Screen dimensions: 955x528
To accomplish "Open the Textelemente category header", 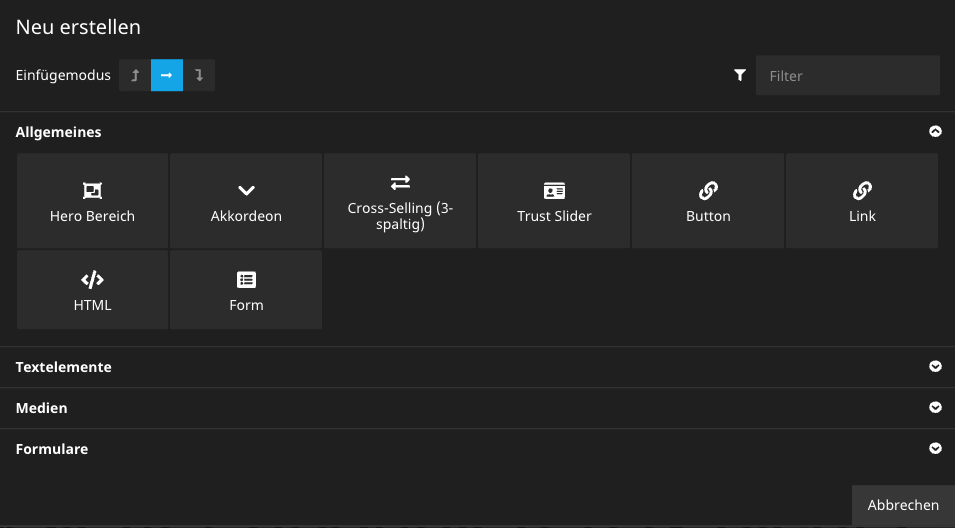I will (64, 367).
